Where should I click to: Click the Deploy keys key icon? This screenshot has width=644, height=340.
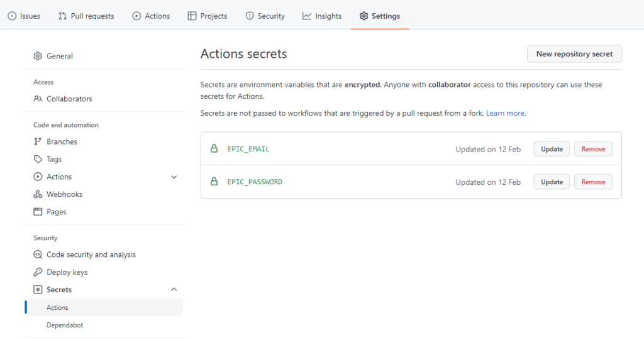pyautogui.click(x=38, y=272)
